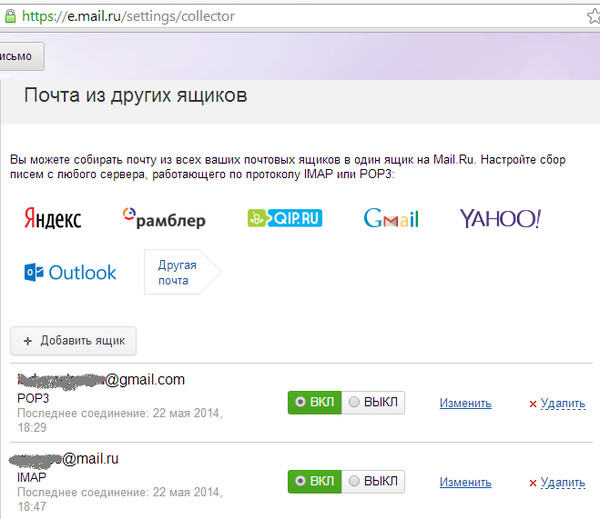
Task: Click the gmail.com mailbox address text
Action: point(101,380)
